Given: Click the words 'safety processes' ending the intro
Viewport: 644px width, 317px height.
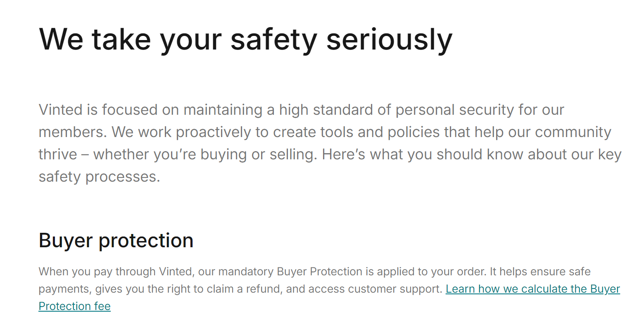Looking at the screenshot, I should click(98, 177).
